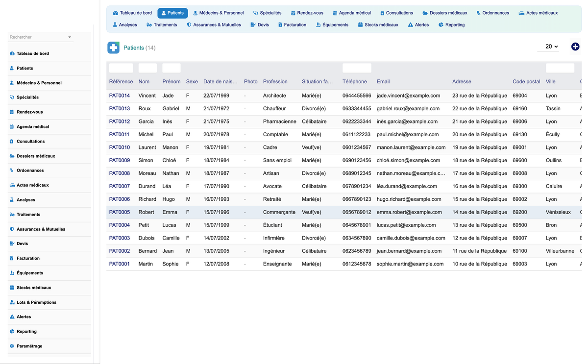The width and height of the screenshot is (588, 364).
Task: Click email jade.vincent@example.com
Action: click(x=409, y=96)
